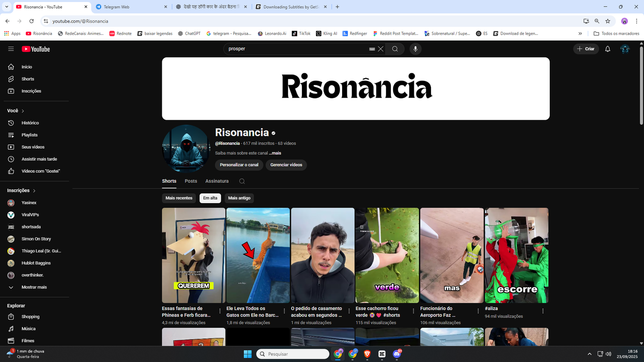Bookmark this page with star icon

click(608, 21)
